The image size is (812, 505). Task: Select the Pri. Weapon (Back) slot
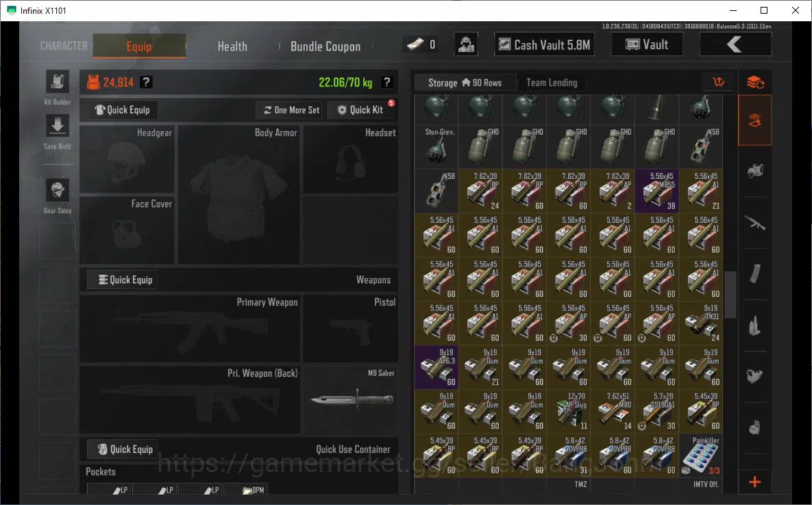tap(190, 399)
